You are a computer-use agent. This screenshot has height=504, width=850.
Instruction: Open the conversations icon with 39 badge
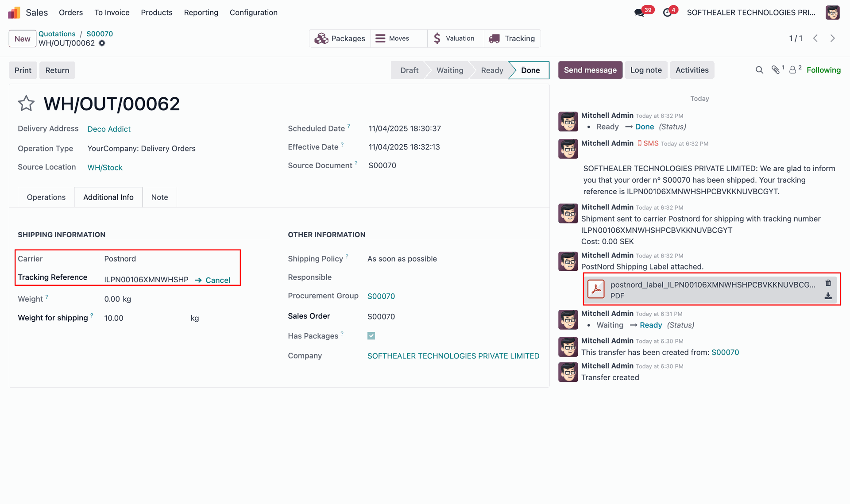point(639,12)
